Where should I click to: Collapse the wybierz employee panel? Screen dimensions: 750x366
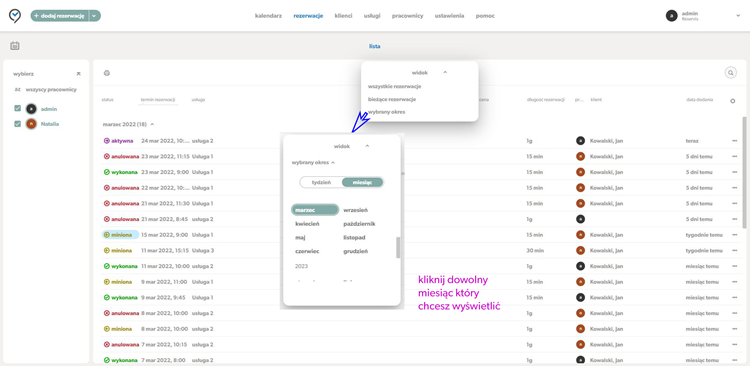pos(78,74)
